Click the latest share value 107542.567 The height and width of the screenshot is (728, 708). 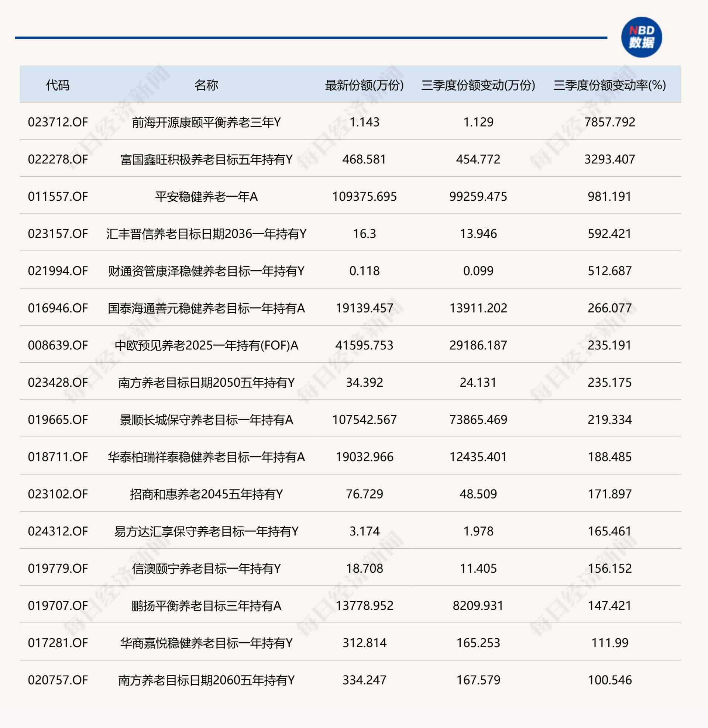pyautogui.click(x=364, y=419)
